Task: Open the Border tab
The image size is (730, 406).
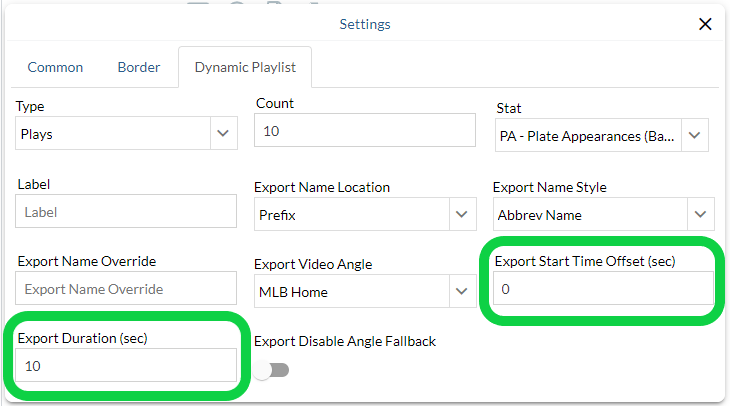Action: point(139,68)
